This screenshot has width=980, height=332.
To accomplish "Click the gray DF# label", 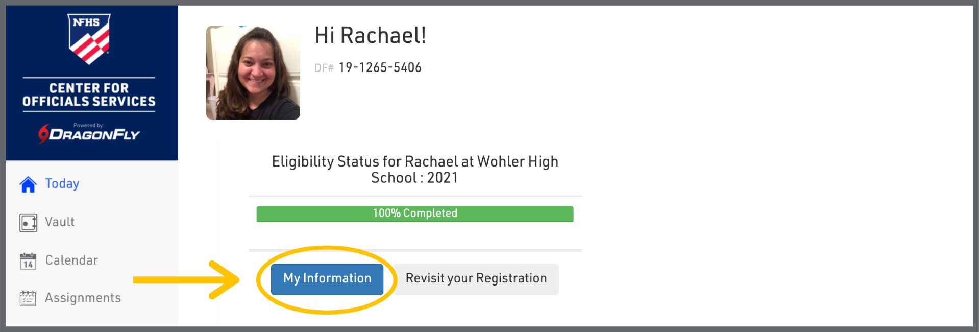I will pos(324,68).
